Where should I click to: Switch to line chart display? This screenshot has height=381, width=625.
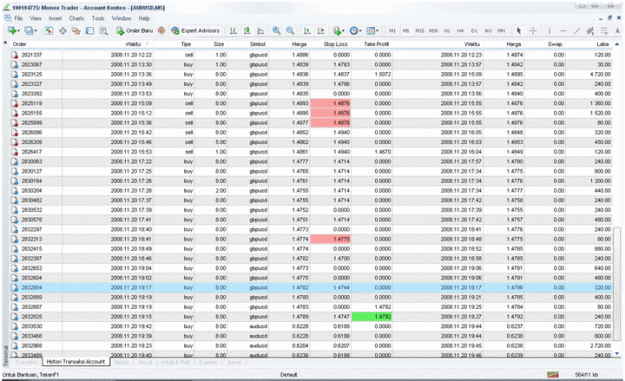(x=261, y=31)
